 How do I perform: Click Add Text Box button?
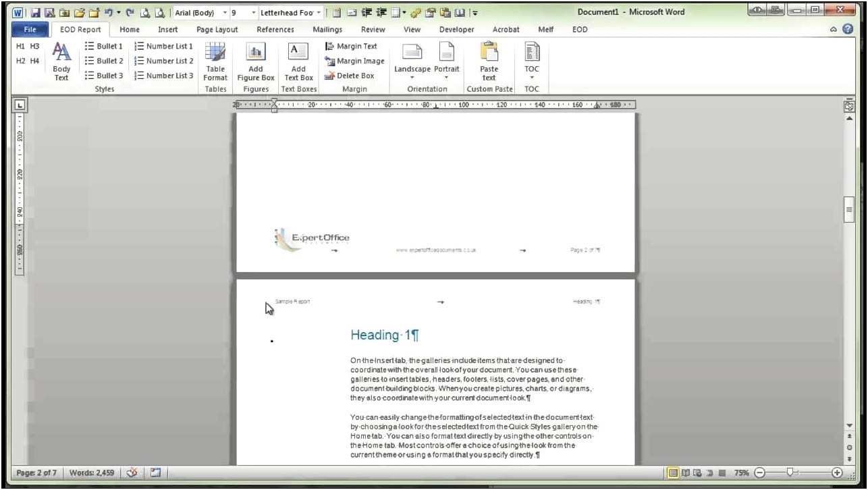pos(298,61)
